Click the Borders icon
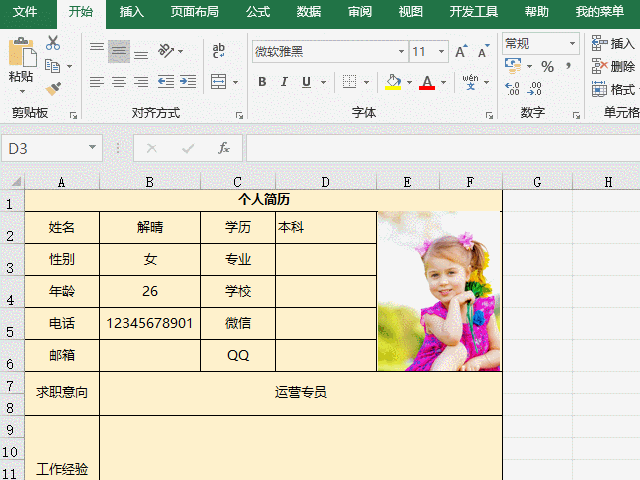640x480 pixels. (349, 82)
